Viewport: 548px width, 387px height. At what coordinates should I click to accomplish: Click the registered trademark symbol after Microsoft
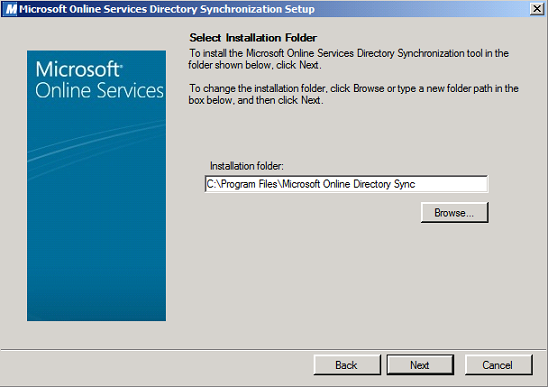121,65
